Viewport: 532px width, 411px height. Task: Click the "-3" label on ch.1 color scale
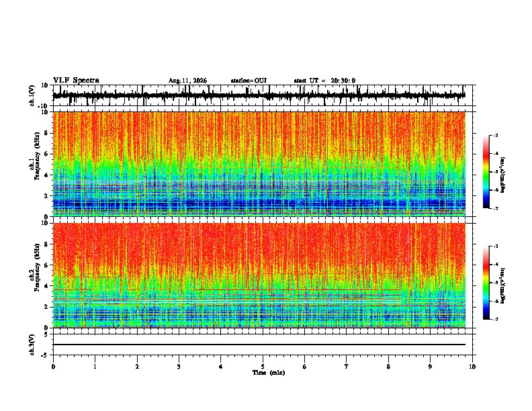coord(496,135)
